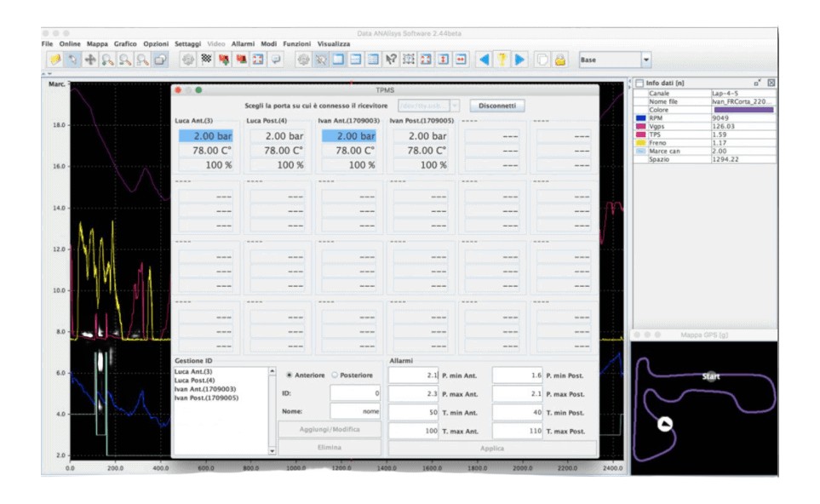Click the checkered flag toolbar icon

(206, 60)
